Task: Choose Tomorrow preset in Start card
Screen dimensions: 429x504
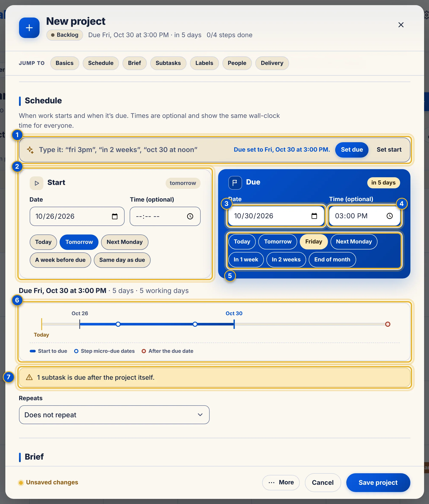Action: point(79,242)
